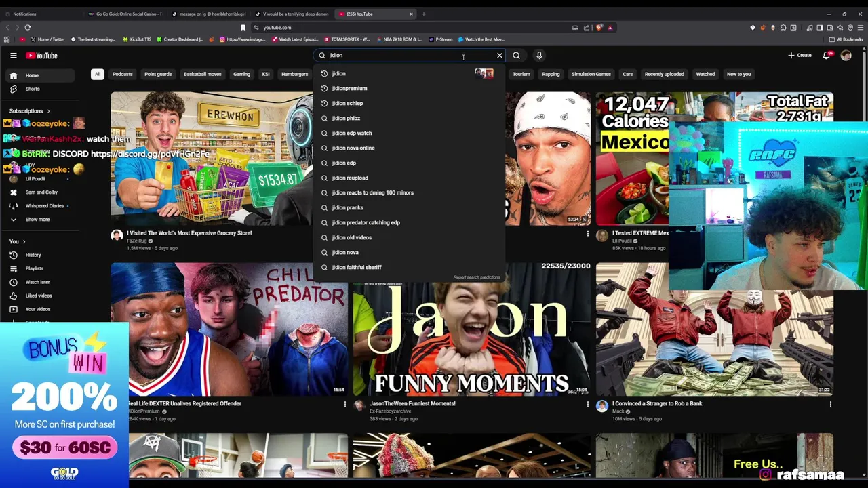Select the 'jidion schlep' suggestion
The height and width of the screenshot is (488, 868).
click(409, 103)
